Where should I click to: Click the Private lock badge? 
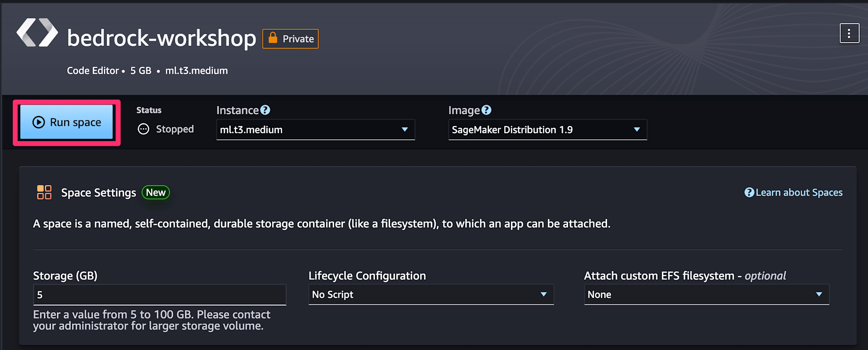point(290,39)
